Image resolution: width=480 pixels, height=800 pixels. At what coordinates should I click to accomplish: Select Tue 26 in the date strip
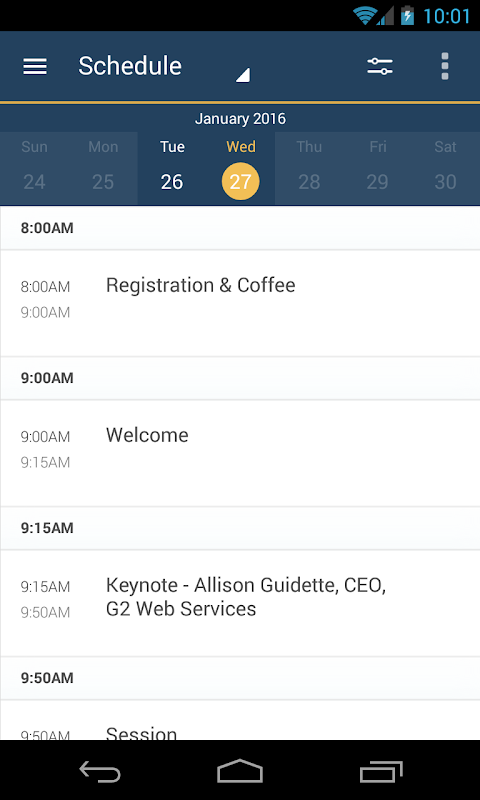[172, 169]
